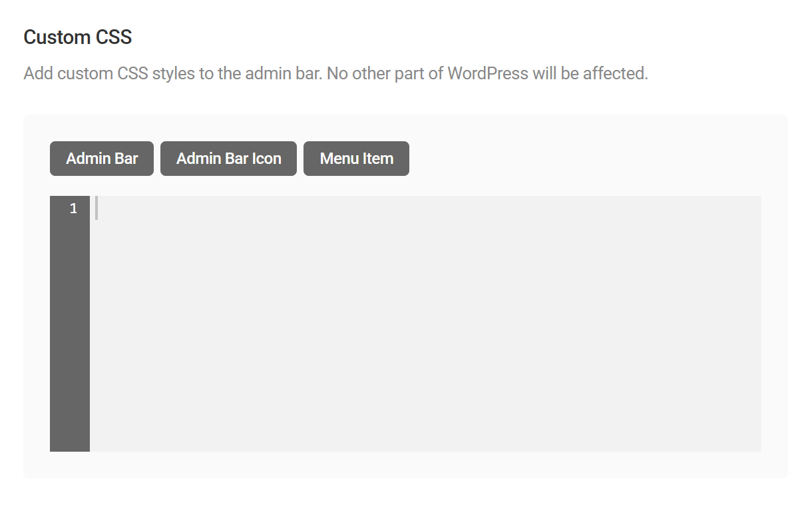Click the blank editor writing area
The image size is (812, 507).
coord(426,333)
